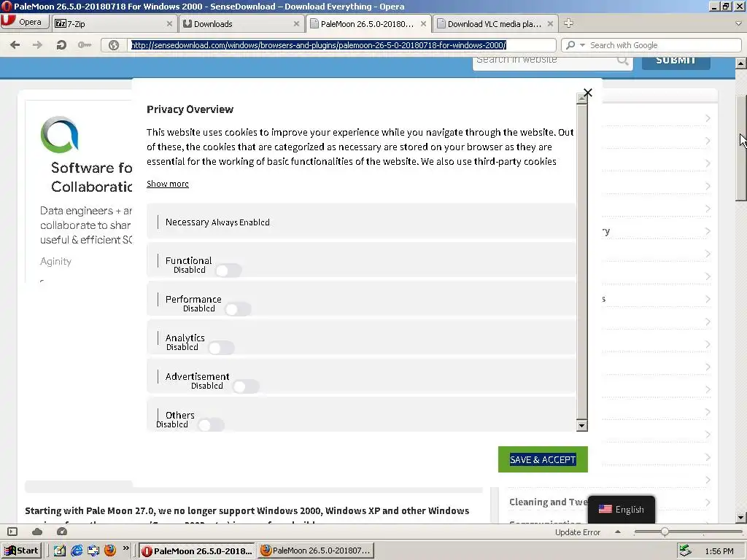The height and width of the screenshot is (560, 747).
Task: Toggle the Functional cookies switch
Action: (x=228, y=271)
